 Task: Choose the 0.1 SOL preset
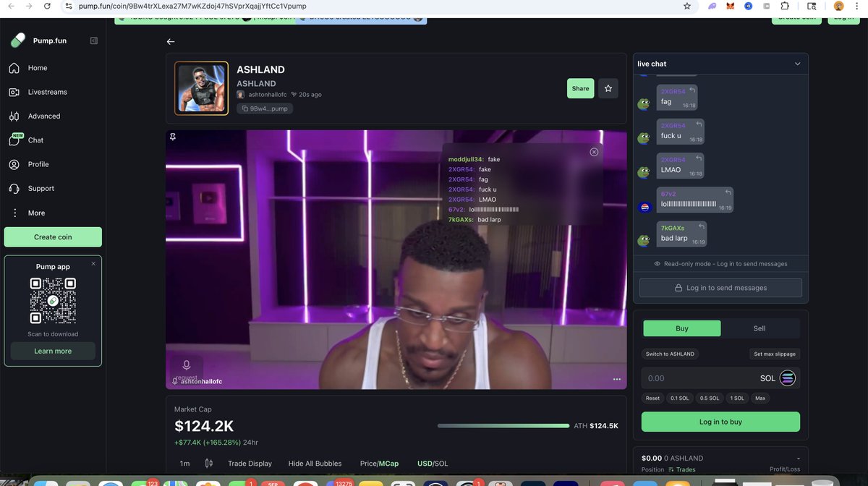[679, 398]
